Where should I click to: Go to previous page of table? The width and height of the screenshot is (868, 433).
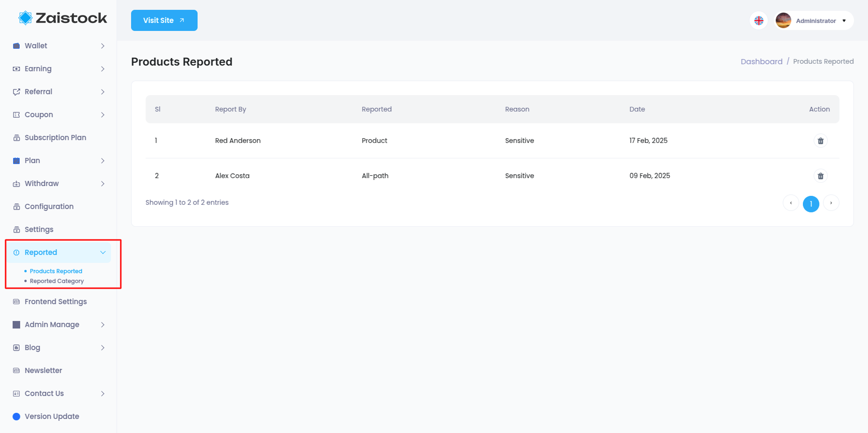click(x=791, y=203)
